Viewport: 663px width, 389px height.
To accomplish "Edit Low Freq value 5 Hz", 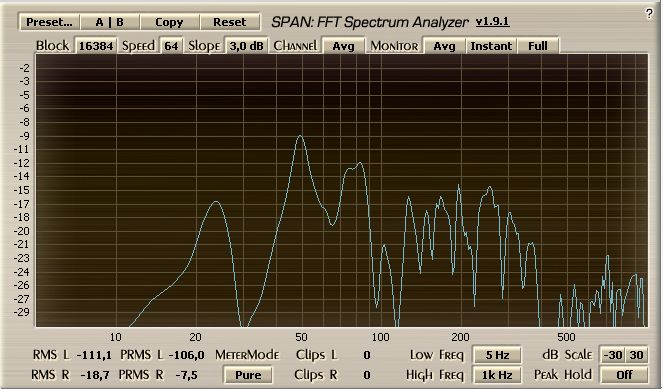I will pos(497,355).
